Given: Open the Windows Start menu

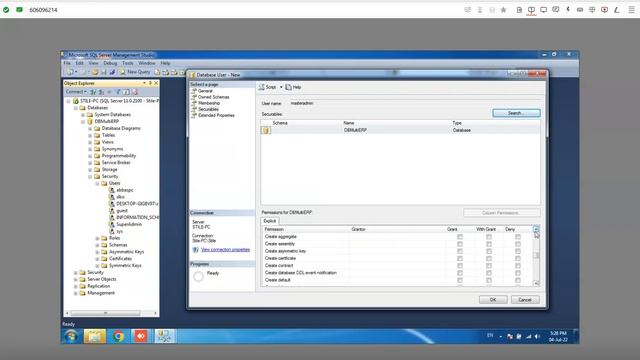Looking at the screenshot, I should pos(71,336).
